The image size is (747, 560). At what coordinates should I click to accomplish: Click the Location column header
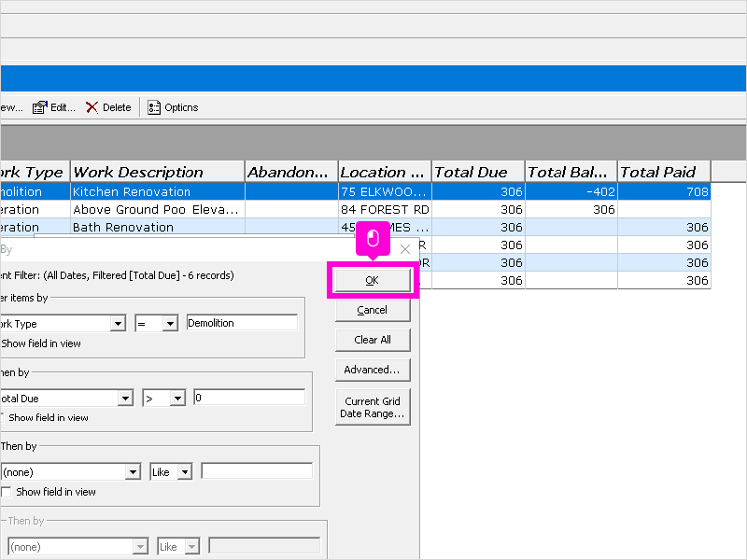coord(385,172)
